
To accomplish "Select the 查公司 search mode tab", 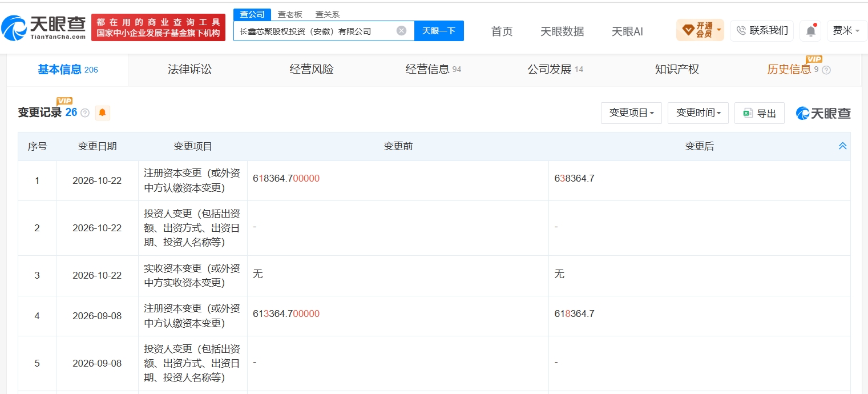I will (252, 14).
